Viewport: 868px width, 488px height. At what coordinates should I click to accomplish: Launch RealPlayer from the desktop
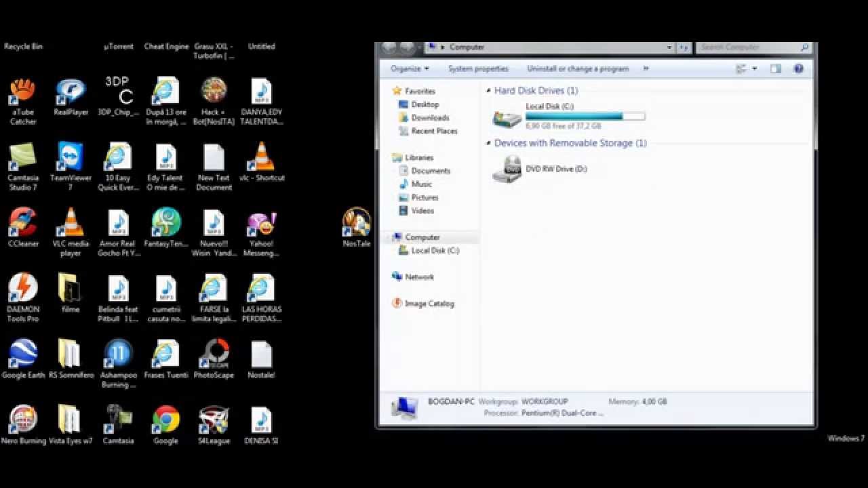click(71, 98)
